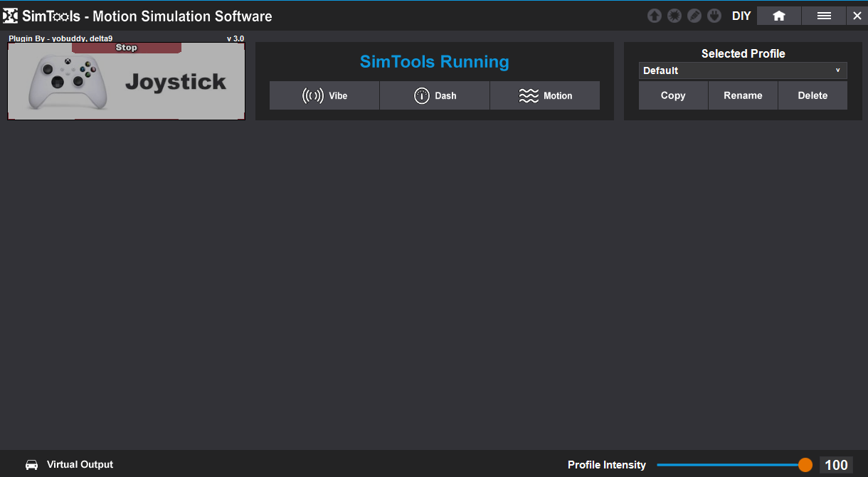The width and height of the screenshot is (868, 477).
Task: Click the Selected Profile heading
Action: click(x=743, y=53)
